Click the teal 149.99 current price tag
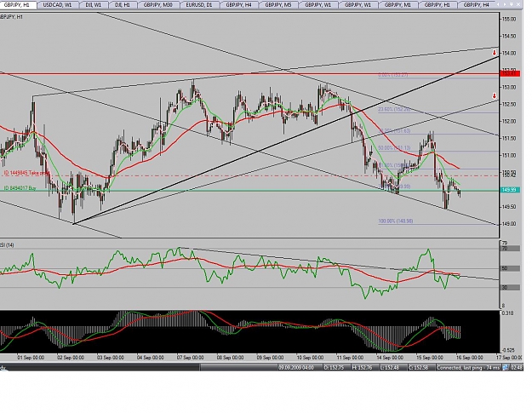Screen dimensions: 532x413 (510, 190)
